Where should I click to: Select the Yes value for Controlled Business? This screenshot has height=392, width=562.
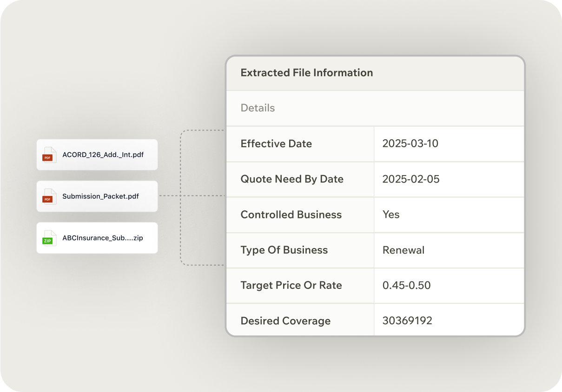(391, 215)
